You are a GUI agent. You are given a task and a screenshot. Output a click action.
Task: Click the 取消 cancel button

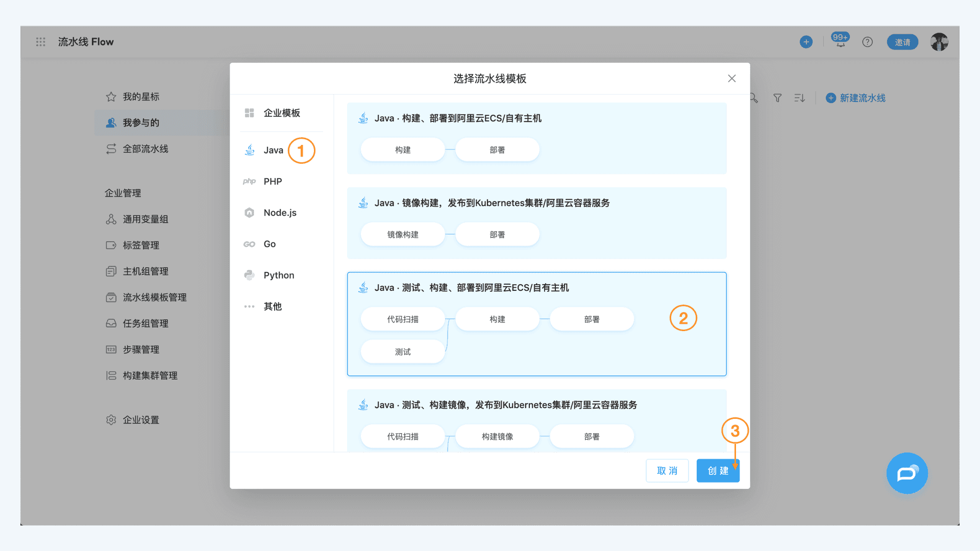(667, 470)
